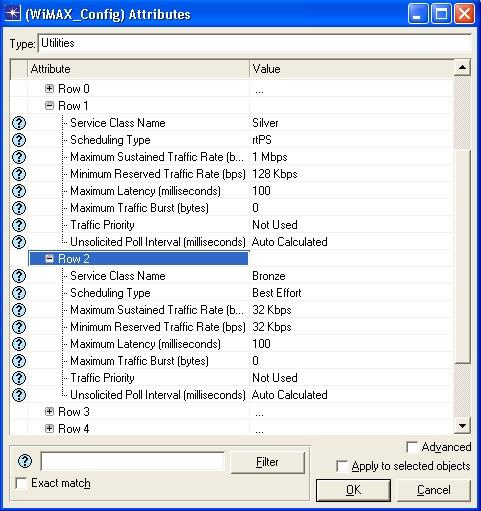Select the Row 3 label

74,412
